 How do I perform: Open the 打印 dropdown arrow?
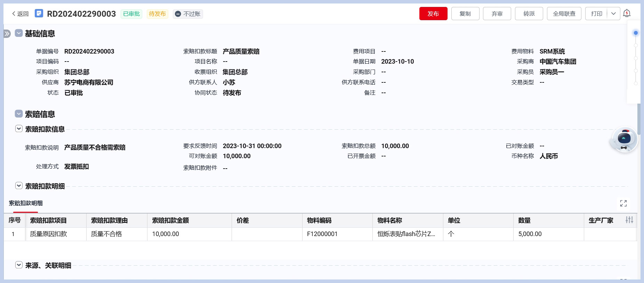(x=613, y=14)
